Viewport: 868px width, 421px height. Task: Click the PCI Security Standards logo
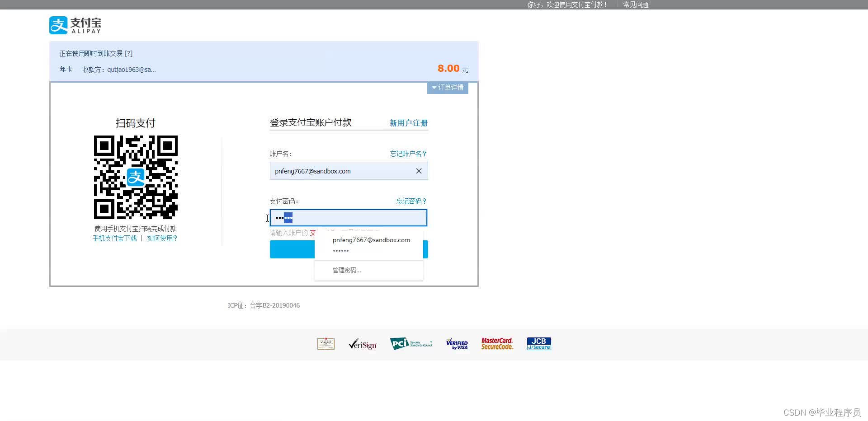pos(411,344)
